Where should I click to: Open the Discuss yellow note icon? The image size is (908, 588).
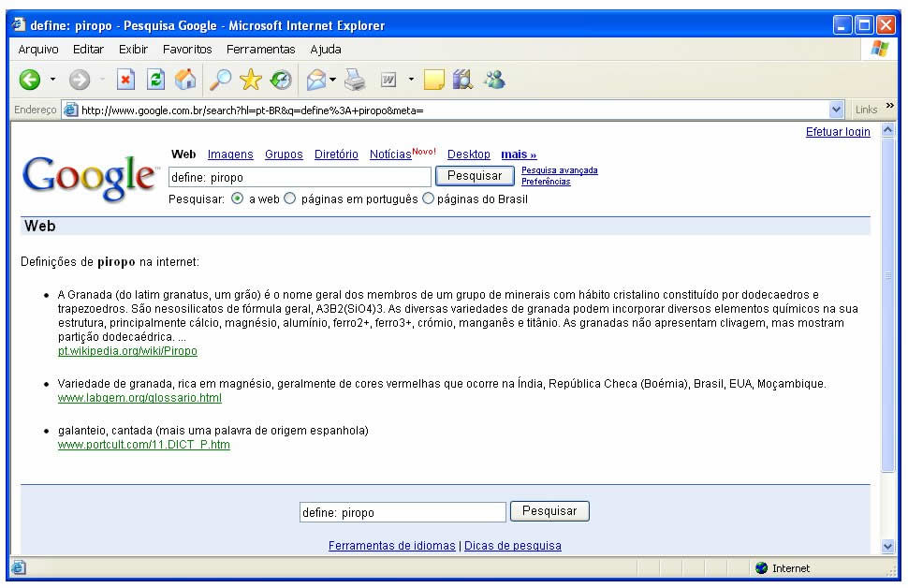click(433, 80)
